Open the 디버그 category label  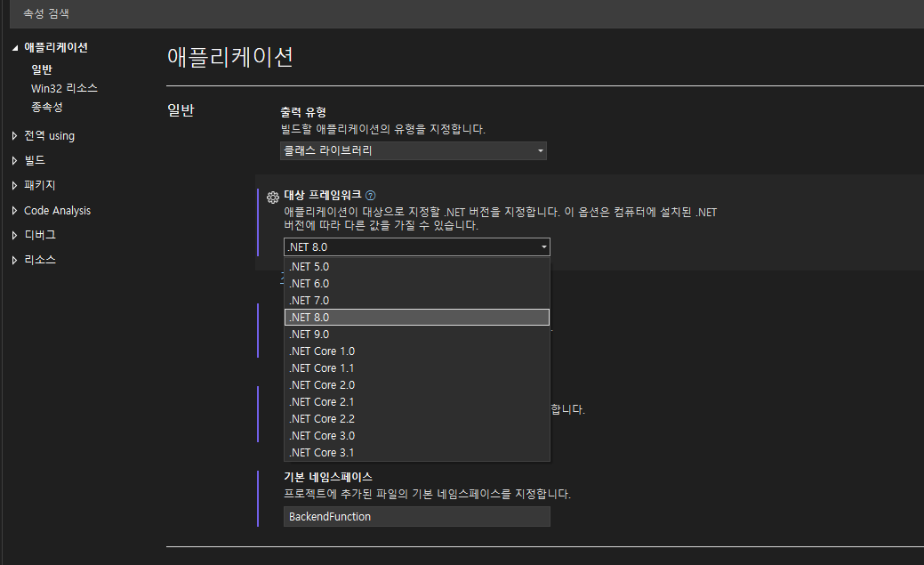pos(40,235)
